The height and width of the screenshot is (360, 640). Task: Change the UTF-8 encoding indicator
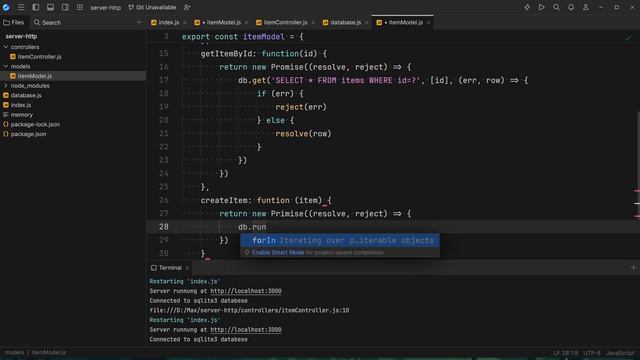pyautogui.click(x=591, y=353)
